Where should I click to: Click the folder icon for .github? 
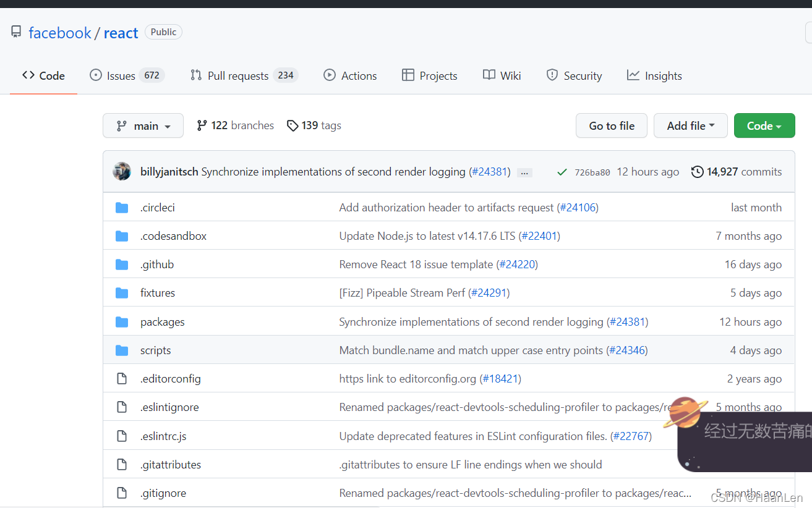(x=122, y=265)
